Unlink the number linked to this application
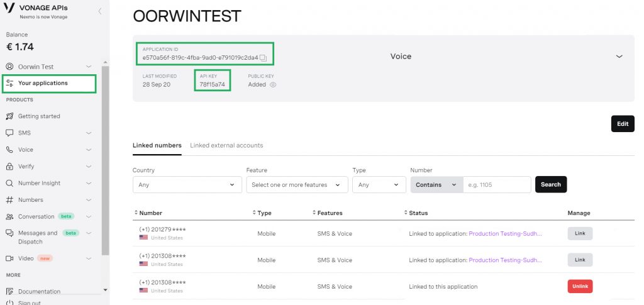 tap(580, 286)
